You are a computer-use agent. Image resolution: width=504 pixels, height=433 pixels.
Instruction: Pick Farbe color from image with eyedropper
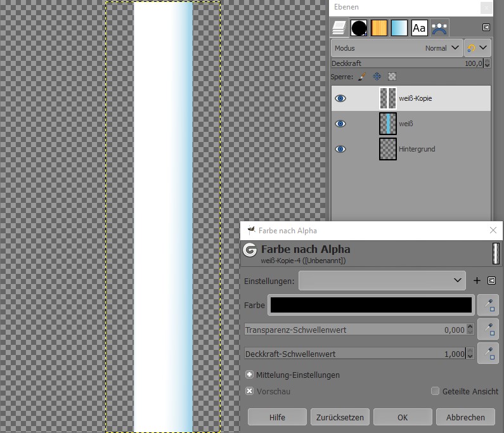pyautogui.click(x=488, y=305)
